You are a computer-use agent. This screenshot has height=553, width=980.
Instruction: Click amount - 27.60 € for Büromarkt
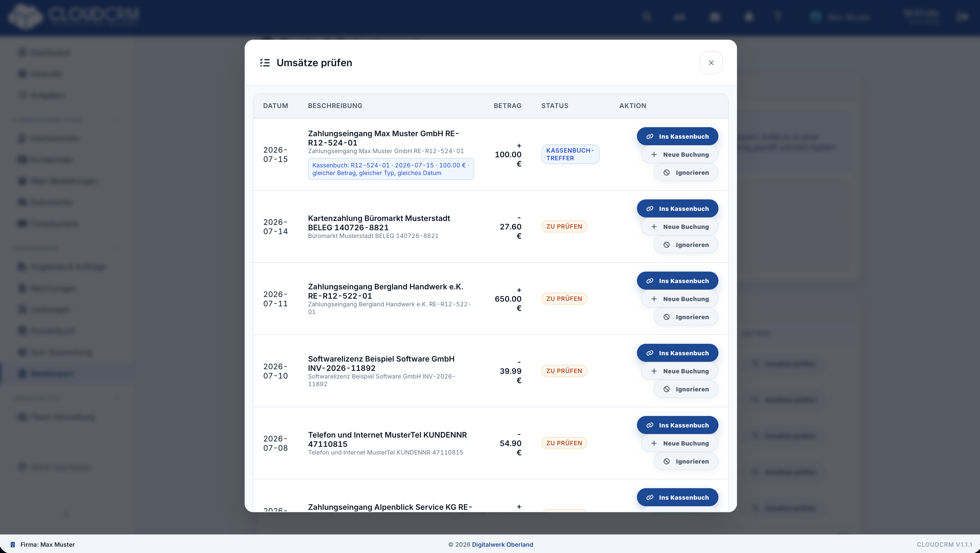[510, 227]
